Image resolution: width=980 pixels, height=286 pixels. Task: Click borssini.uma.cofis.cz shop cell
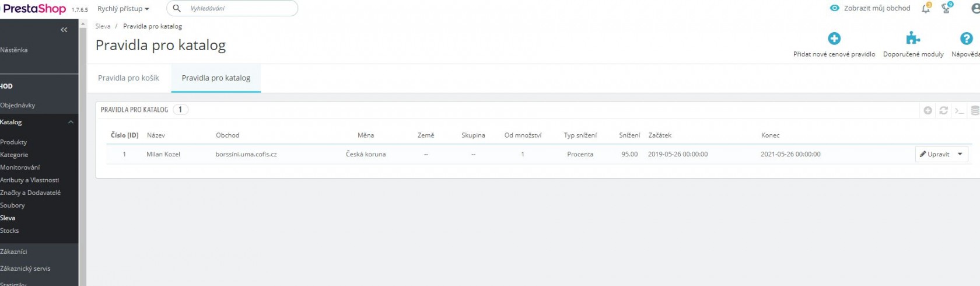[x=246, y=155]
